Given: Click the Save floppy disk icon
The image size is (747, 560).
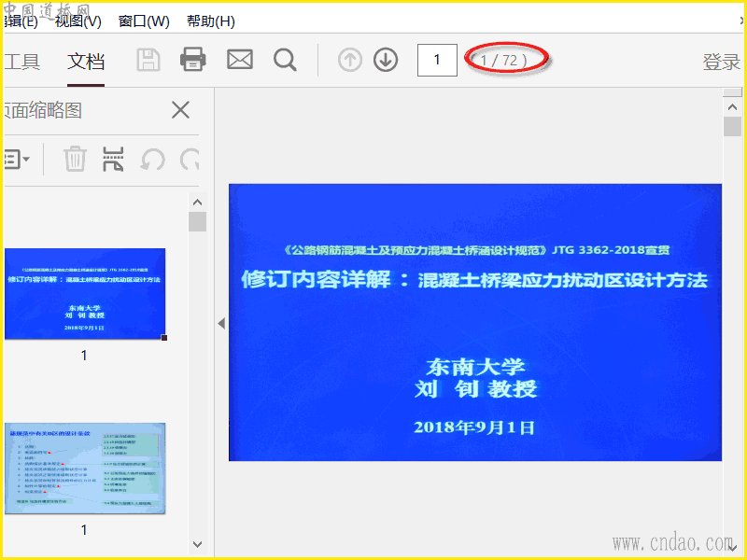Looking at the screenshot, I should click(148, 60).
